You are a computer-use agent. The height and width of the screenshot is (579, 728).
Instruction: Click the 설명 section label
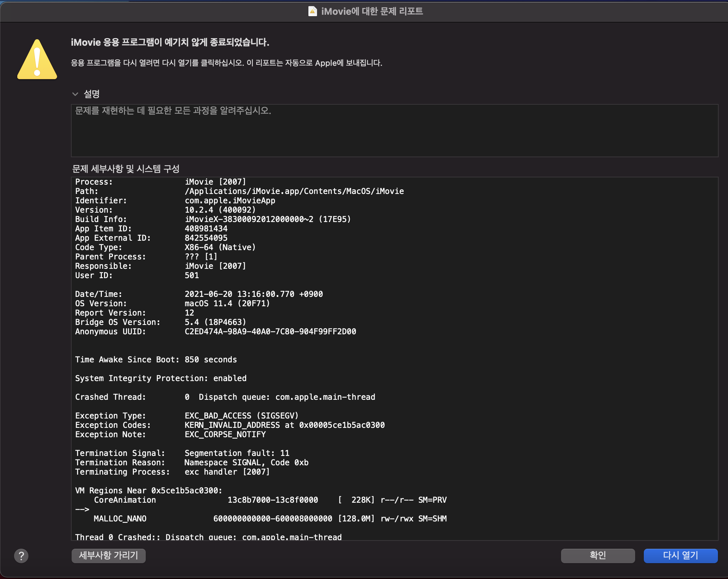(91, 94)
